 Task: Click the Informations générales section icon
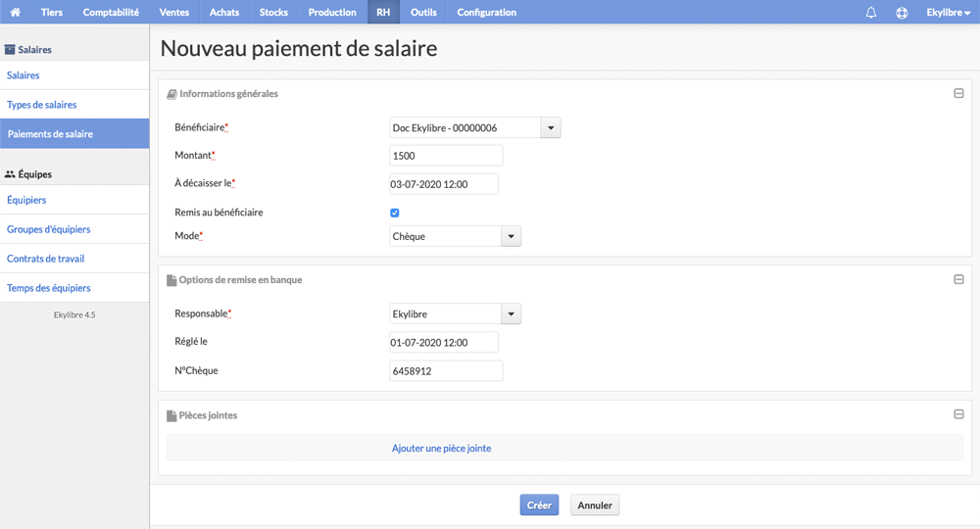171,94
